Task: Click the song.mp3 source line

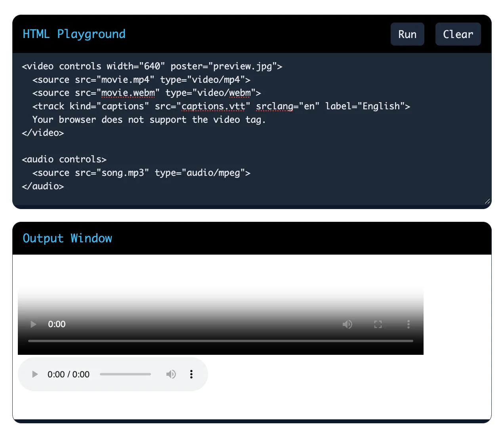Action: pos(141,173)
